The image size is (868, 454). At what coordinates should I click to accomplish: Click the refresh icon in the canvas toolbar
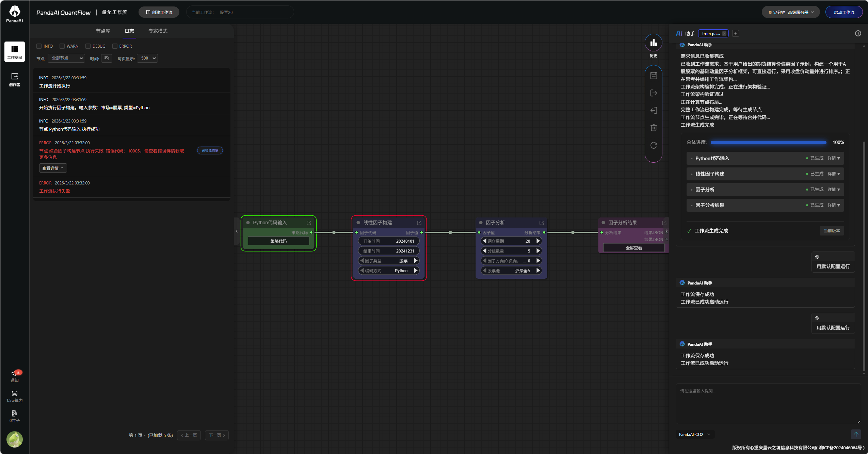pyautogui.click(x=654, y=145)
